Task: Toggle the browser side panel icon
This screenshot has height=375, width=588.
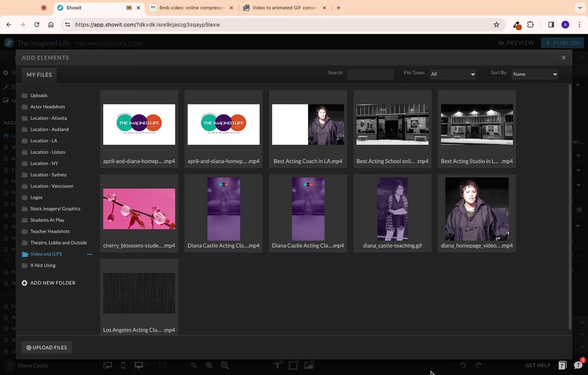Action: click(551, 25)
